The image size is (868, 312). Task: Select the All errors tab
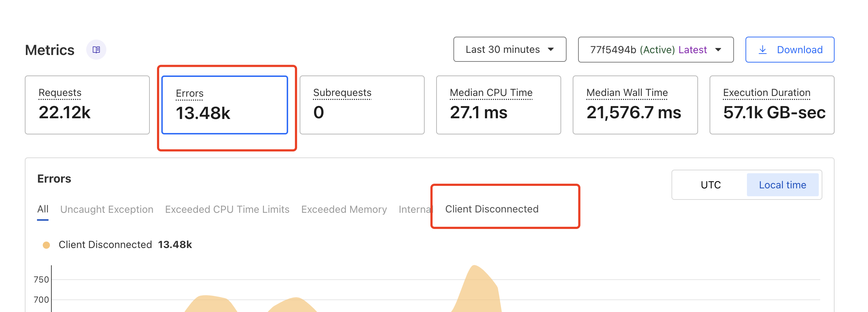pos(43,209)
